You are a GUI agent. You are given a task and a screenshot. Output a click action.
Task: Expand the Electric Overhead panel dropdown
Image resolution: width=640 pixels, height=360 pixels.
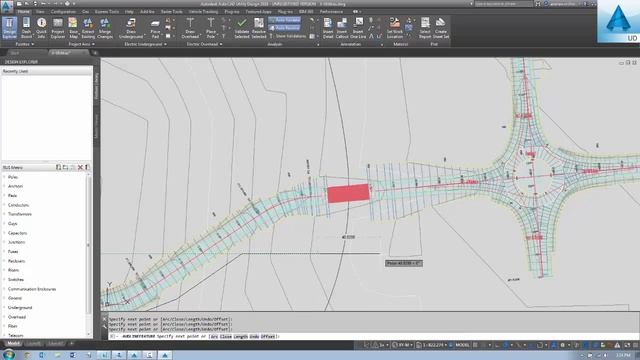click(204, 44)
